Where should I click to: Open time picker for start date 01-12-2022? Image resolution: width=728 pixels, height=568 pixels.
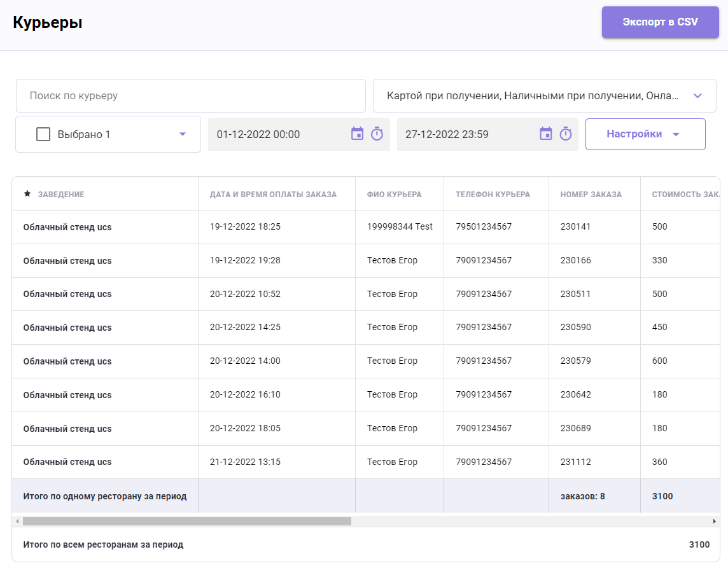point(377,134)
